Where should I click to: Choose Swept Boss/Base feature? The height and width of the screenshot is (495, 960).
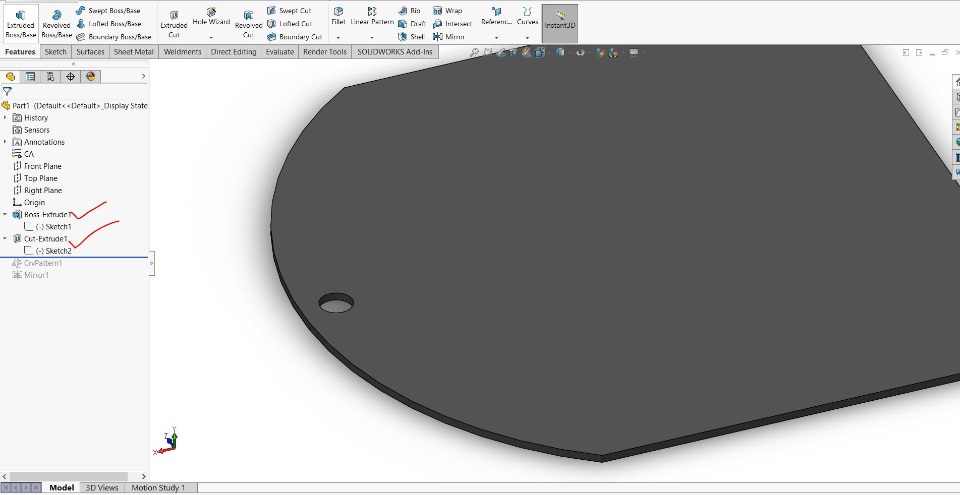coord(108,11)
